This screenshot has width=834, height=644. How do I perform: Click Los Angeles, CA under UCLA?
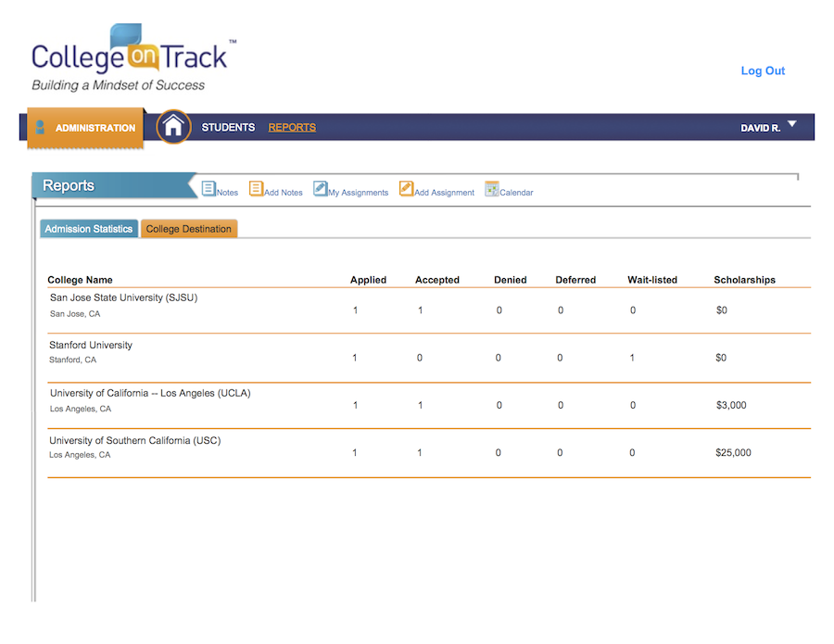coord(81,409)
